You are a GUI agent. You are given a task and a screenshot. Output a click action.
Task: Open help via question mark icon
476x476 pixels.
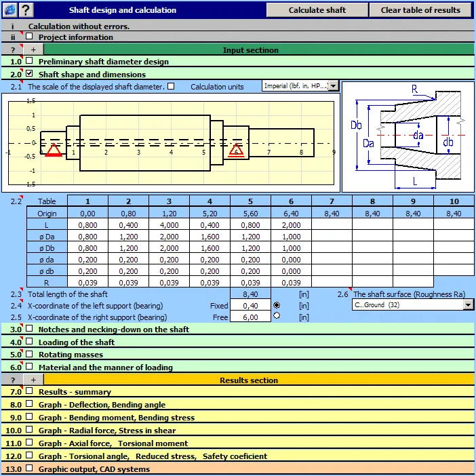click(x=26, y=10)
